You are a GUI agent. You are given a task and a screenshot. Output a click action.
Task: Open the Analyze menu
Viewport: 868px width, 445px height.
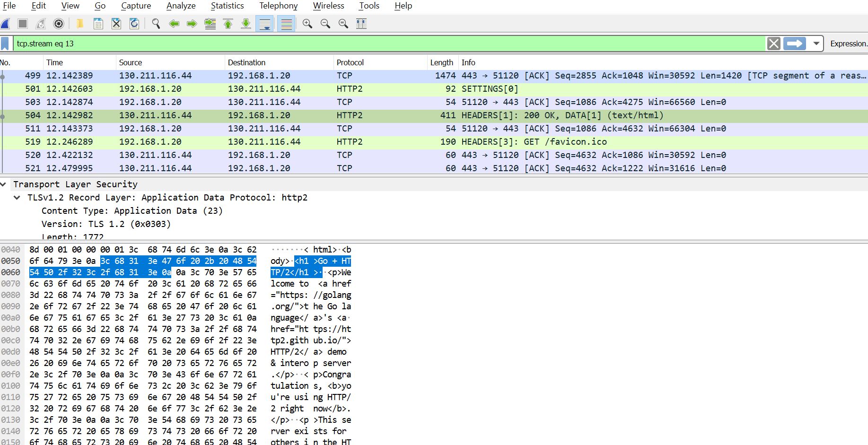pyautogui.click(x=181, y=6)
